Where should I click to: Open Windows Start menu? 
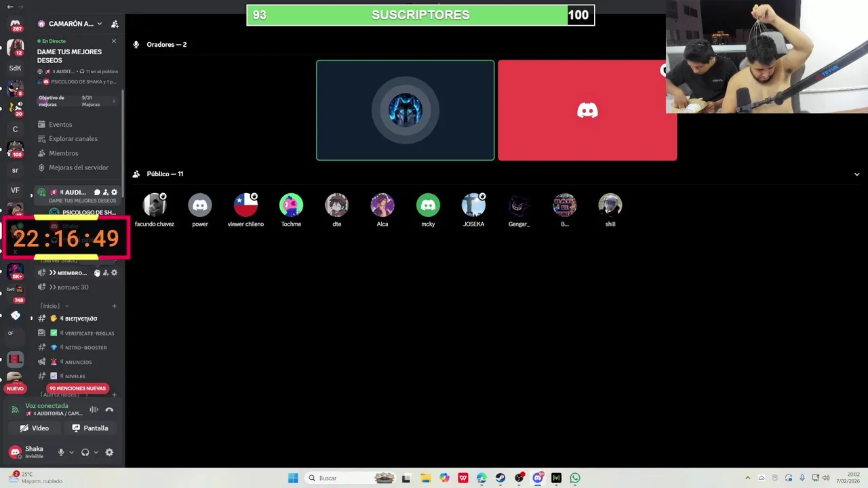(293, 478)
